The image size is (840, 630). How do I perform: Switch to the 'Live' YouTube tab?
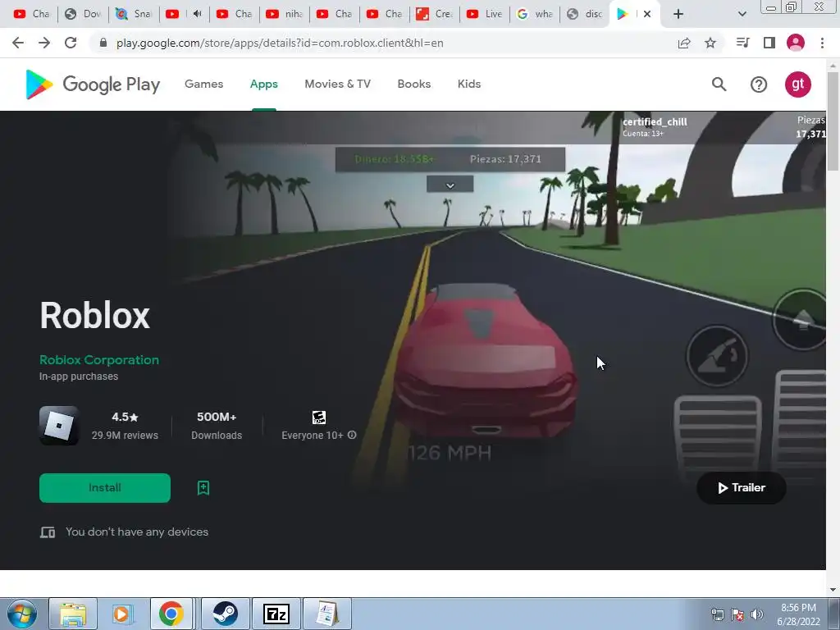point(484,14)
